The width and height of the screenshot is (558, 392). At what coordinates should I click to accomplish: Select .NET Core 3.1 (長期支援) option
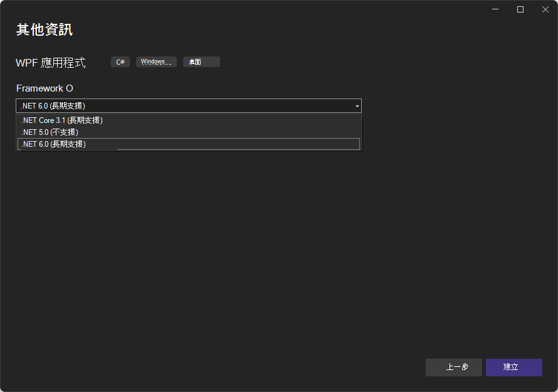189,120
